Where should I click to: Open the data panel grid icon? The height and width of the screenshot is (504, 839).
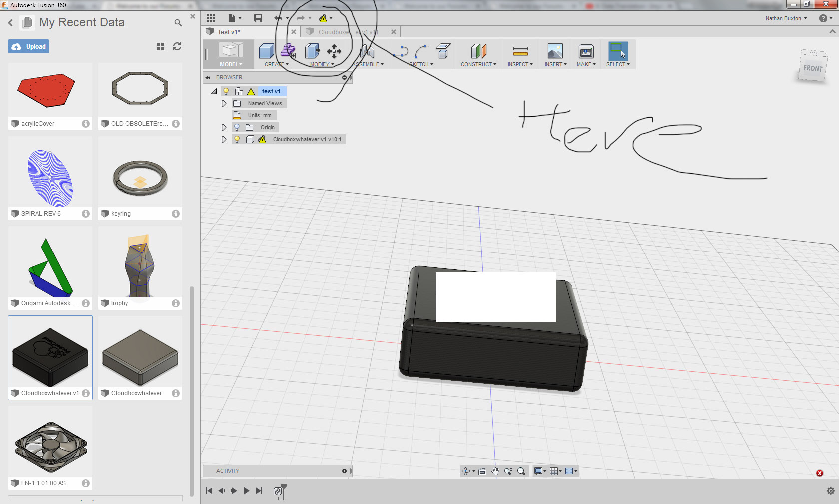[x=211, y=18]
